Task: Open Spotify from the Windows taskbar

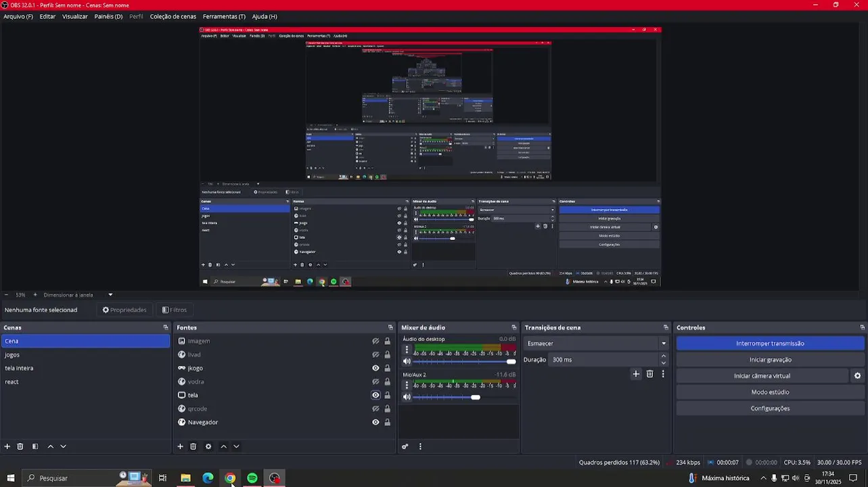Action: point(252,478)
